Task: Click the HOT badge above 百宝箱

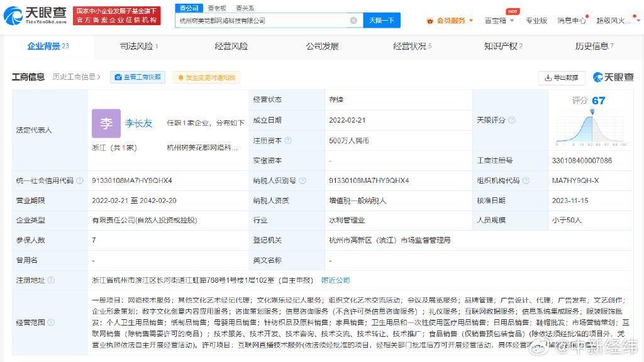Action: coord(513,11)
